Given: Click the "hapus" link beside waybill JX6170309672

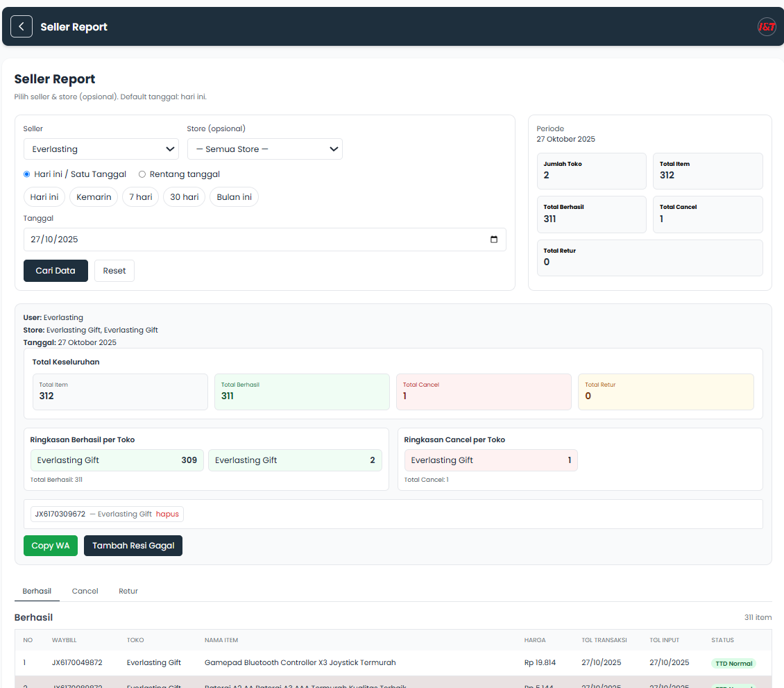Looking at the screenshot, I should click(167, 514).
